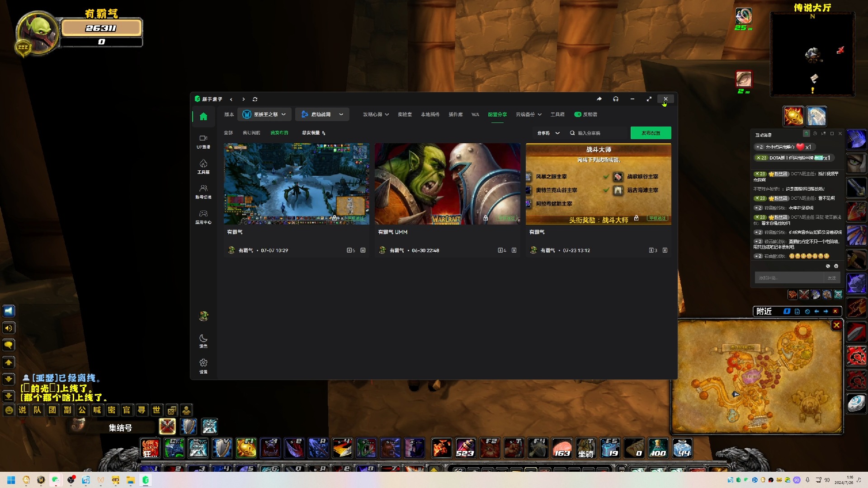This screenshot has height=488, width=868.
Task: Click the left arrow in 附近 bar
Action: [816, 311]
